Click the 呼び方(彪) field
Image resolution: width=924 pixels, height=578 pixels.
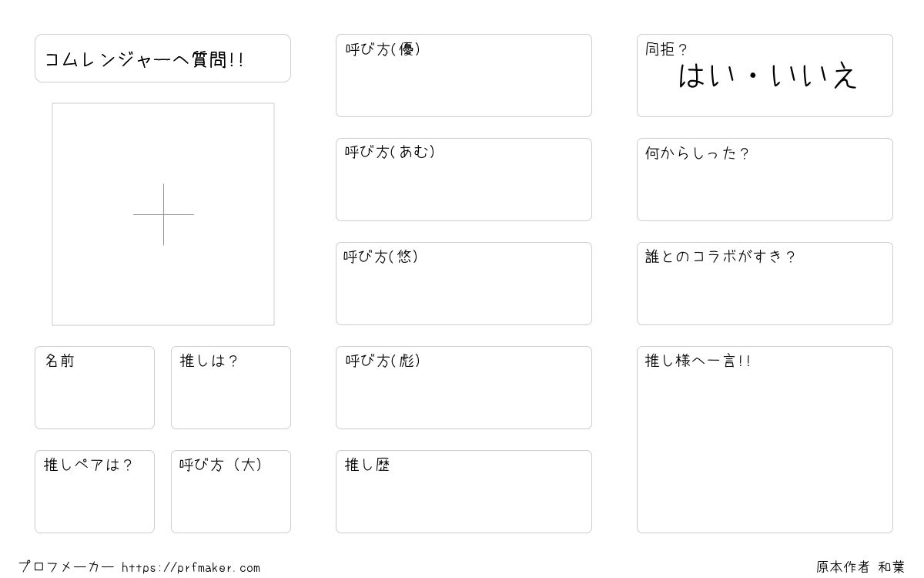point(464,388)
